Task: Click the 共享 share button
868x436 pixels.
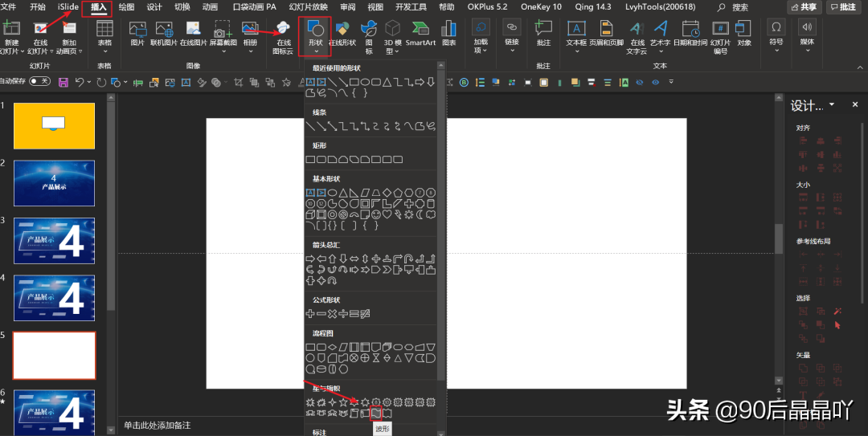Action: (x=804, y=7)
